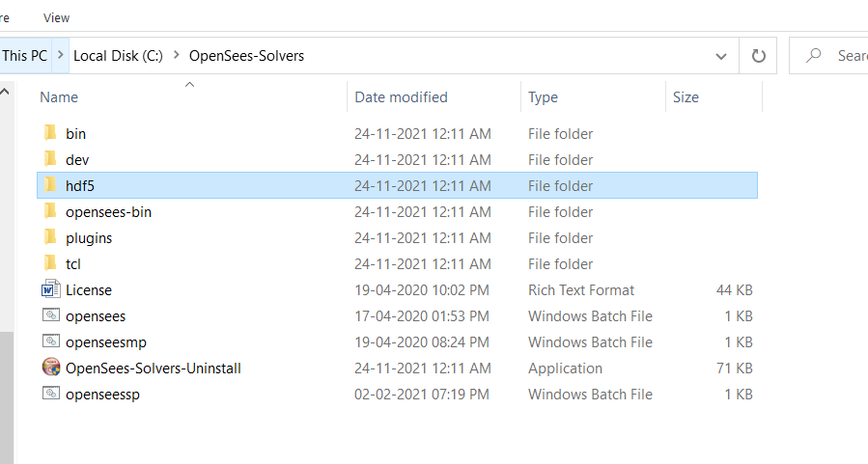Select the opensees file name
Viewport: 868px width, 464px height.
(x=96, y=315)
